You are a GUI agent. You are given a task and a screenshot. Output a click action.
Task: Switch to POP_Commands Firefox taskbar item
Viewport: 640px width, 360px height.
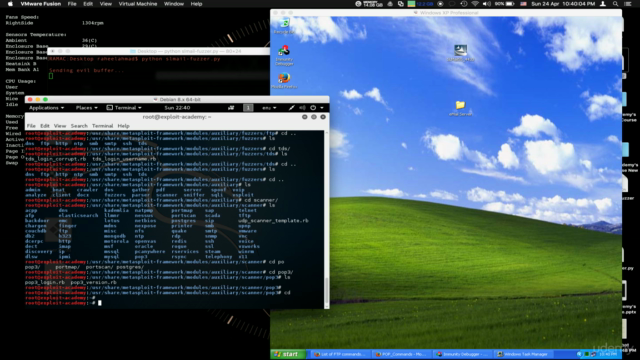[x=402, y=354]
